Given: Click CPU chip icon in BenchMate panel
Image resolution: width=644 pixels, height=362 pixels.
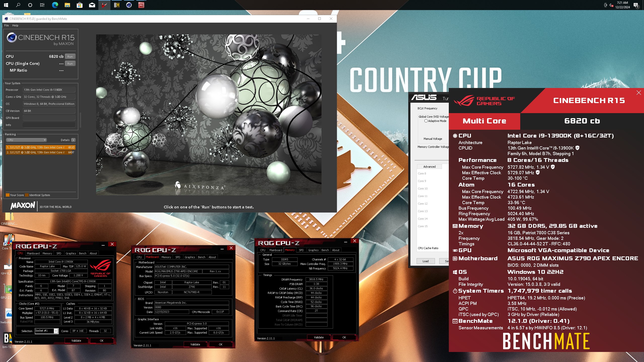Looking at the screenshot, I should point(455,136).
